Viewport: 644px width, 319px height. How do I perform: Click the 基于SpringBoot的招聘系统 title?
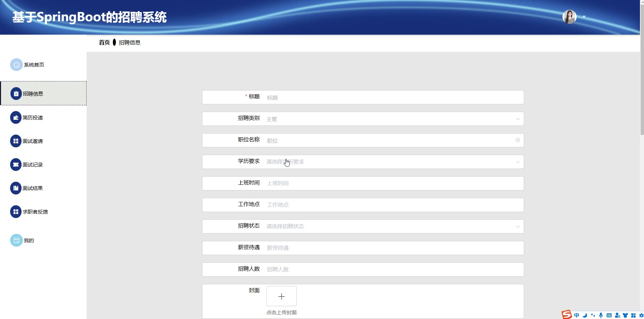coord(90,17)
